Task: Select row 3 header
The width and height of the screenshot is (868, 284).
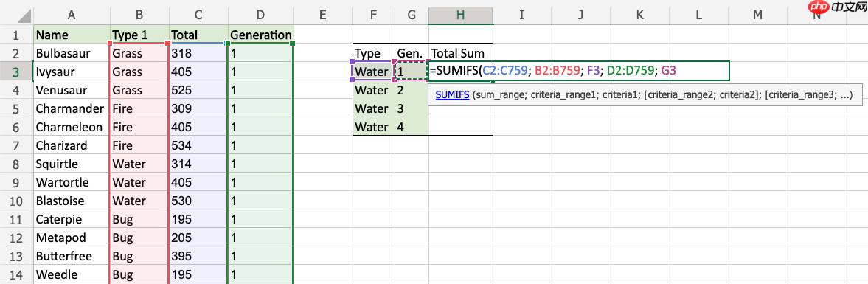Action: click(16, 72)
